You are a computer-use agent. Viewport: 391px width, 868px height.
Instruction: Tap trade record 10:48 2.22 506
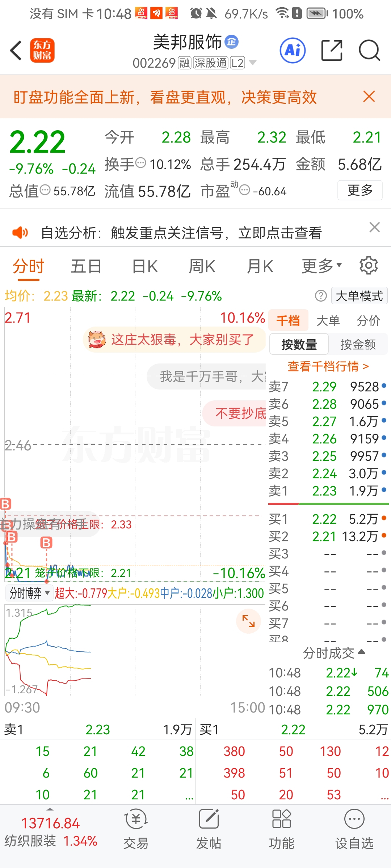click(328, 691)
